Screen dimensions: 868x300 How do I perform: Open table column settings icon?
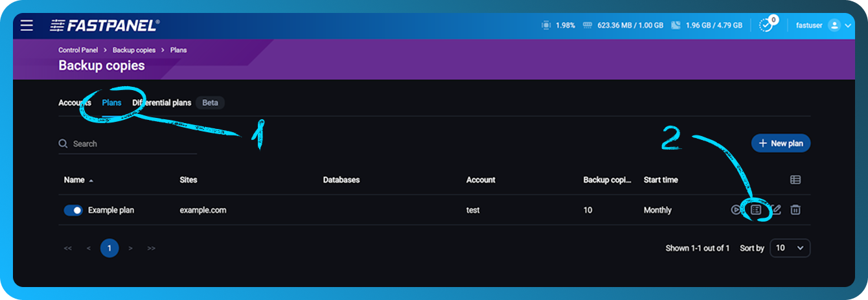795,179
